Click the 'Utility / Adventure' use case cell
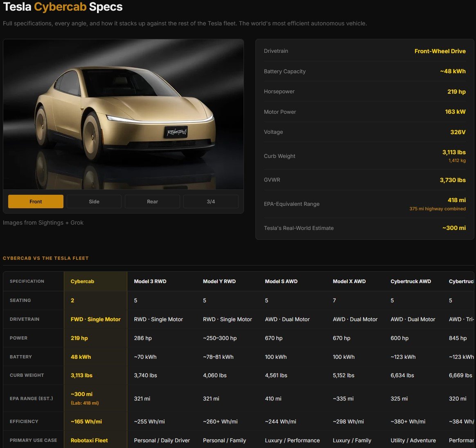 pos(413,440)
